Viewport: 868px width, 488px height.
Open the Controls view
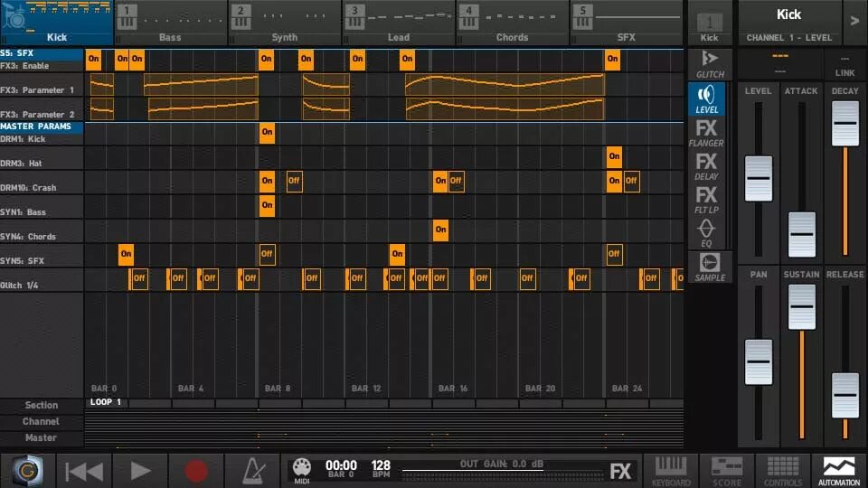[783, 472]
